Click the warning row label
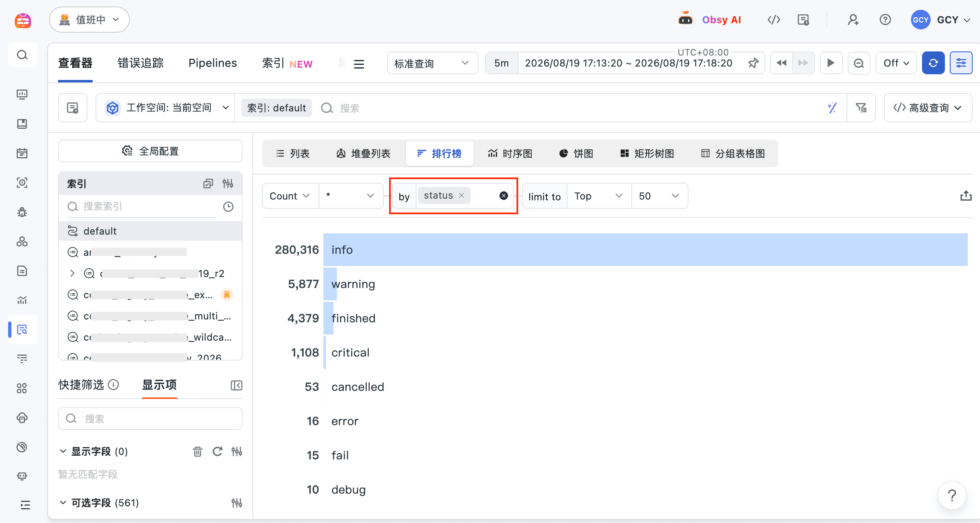Image resolution: width=980 pixels, height=523 pixels. [x=353, y=284]
